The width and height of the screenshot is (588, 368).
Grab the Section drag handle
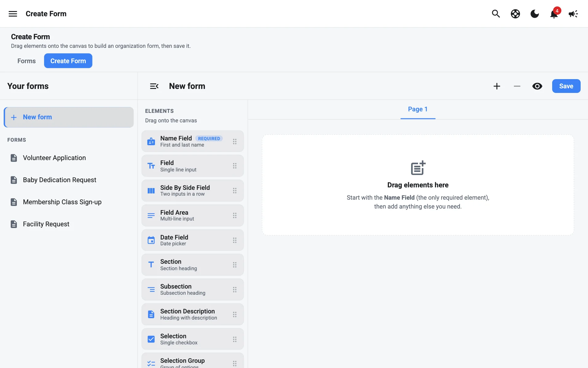point(235,265)
